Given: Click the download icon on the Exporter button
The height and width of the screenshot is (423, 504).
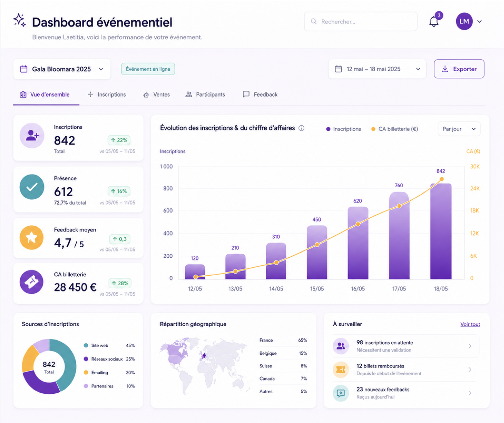Looking at the screenshot, I should pos(445,69).
